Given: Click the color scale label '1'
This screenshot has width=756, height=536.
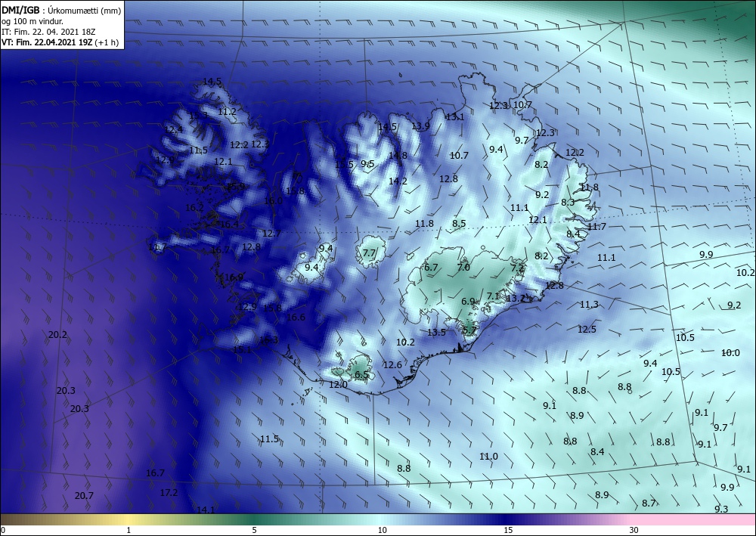Looking at the screenshot, I should (x=129, y=530).
